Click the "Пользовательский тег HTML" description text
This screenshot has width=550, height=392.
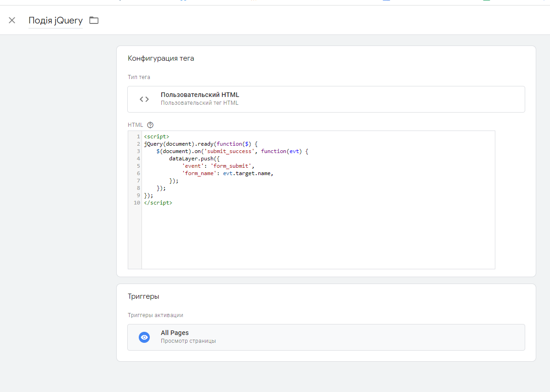click(x=199, y=103)
